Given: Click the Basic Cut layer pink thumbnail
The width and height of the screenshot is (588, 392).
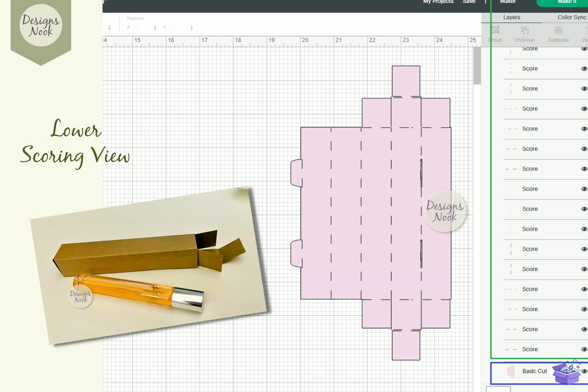Looking at the screenshot, I should point(510,371).
